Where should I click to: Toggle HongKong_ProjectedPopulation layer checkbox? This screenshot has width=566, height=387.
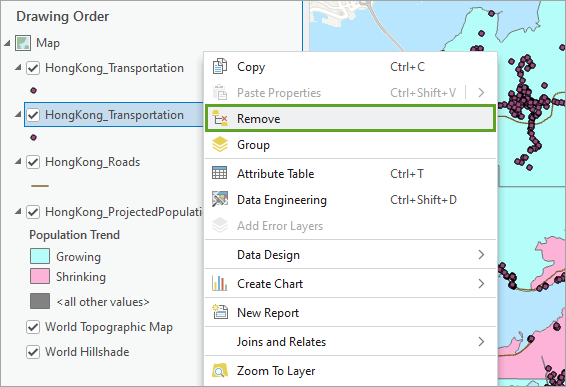[33, 212]
